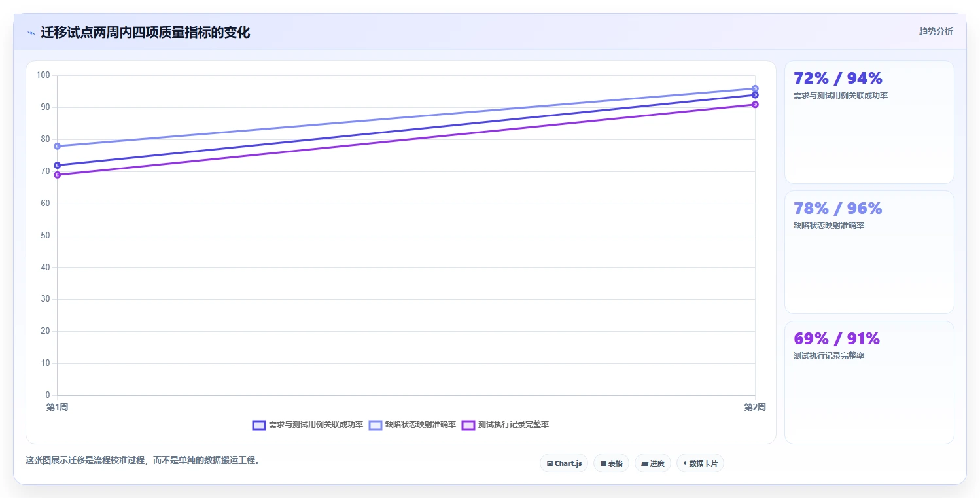Toggle the 缺陷状态映射准确率 legend item
Screen dimensions: 980x498
pyautogui.click(x=412, y=425)
